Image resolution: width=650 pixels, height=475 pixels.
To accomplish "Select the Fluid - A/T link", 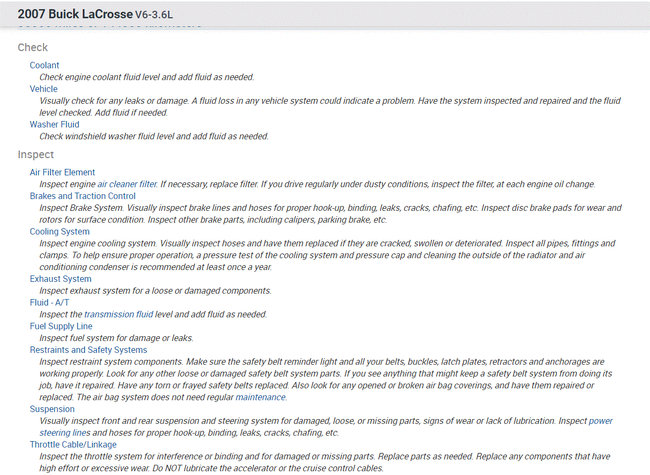I will click(x=51, y=302).
